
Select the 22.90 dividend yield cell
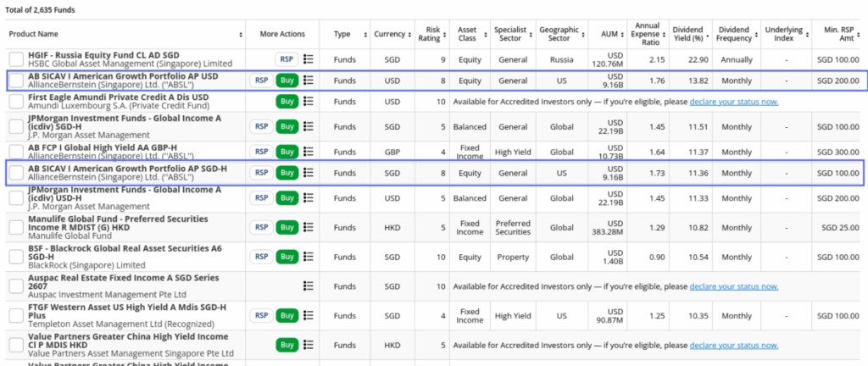(690, 59)
